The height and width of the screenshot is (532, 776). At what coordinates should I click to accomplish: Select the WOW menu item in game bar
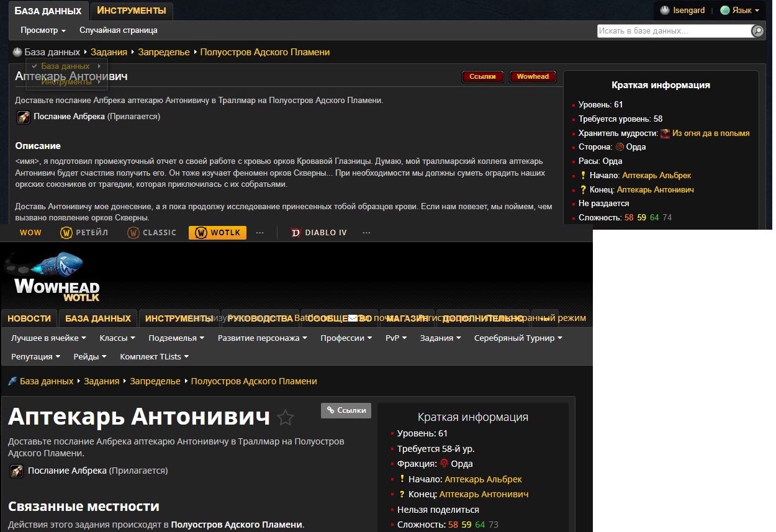[x=30, y=233]
